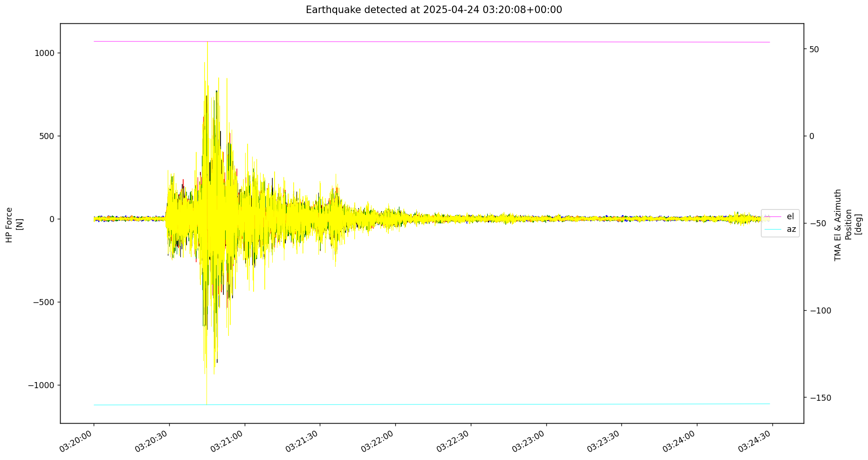Click the left y-axis tick label −500
The height and width of the screenshot is (460, 868).
pyautogui.click(x=44, y=302)
